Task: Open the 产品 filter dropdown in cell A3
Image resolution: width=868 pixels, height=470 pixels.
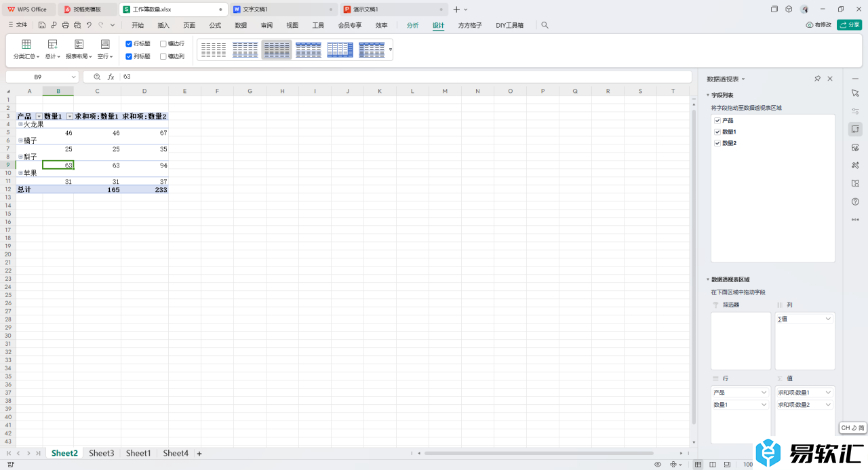Action: [39, 117]
